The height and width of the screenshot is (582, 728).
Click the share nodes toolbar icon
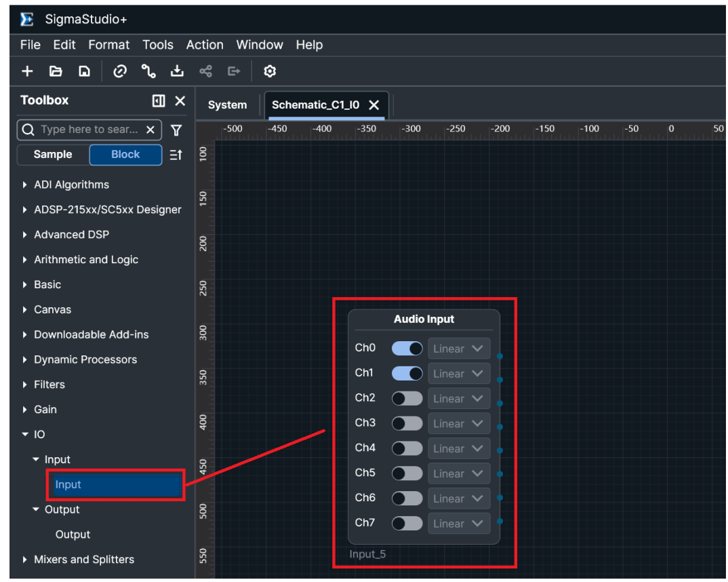205,71
